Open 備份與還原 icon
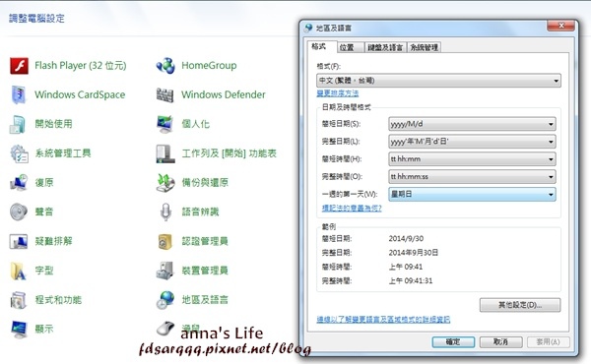The height and width of the screenshot is (364, 591). click(x=165, y=183)
